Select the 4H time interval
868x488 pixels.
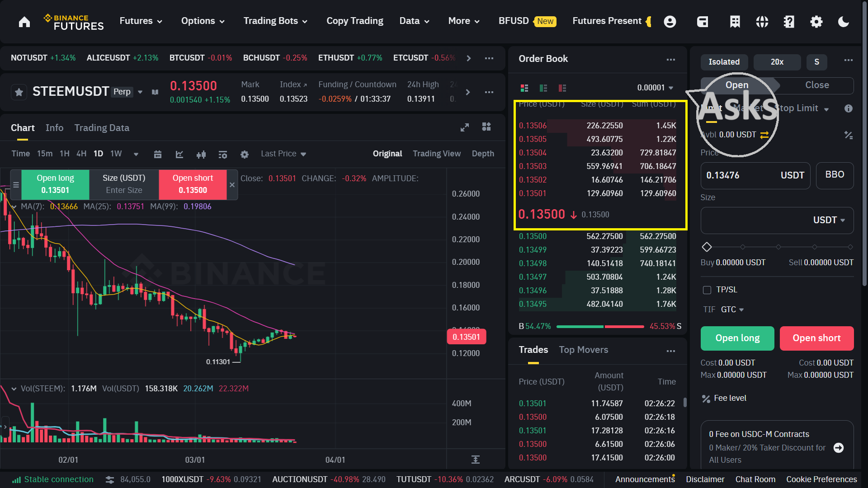point(81,154)
